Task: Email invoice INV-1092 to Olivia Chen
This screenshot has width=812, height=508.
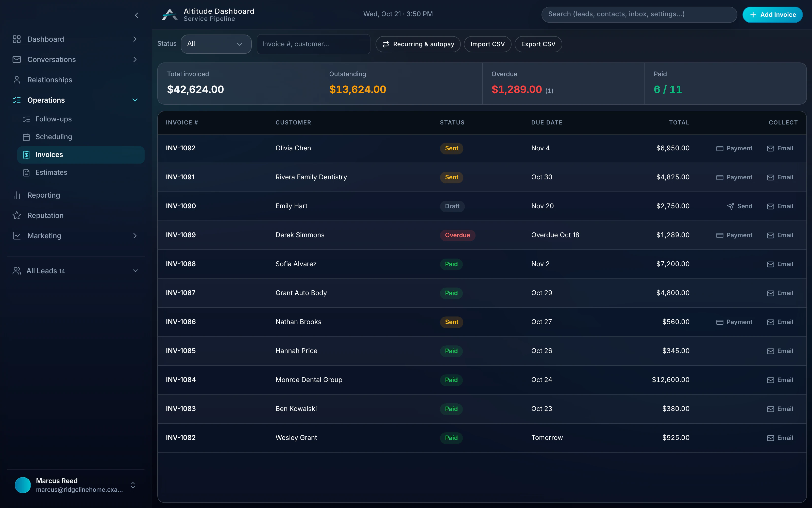Action: tap(780, 148)
